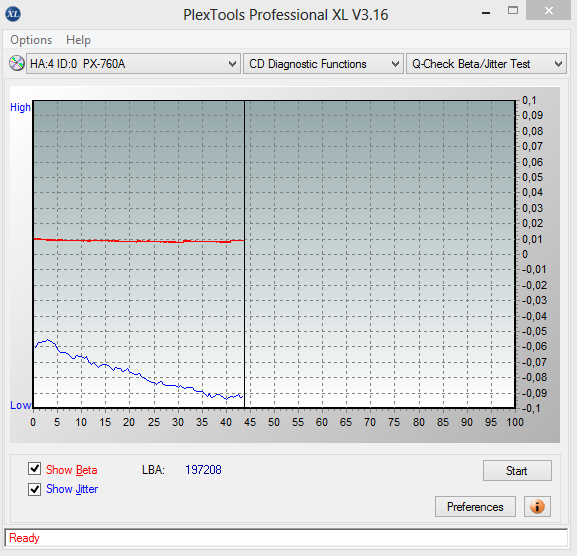The width and height of the screenshot is (577, 556).
Task: Click the 0,01 value on beta axis
Action: 532,239
